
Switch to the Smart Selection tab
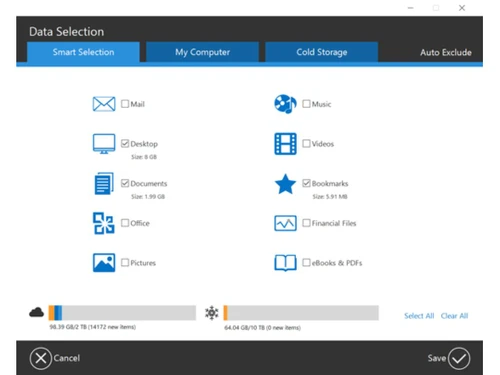click(83, 52)
